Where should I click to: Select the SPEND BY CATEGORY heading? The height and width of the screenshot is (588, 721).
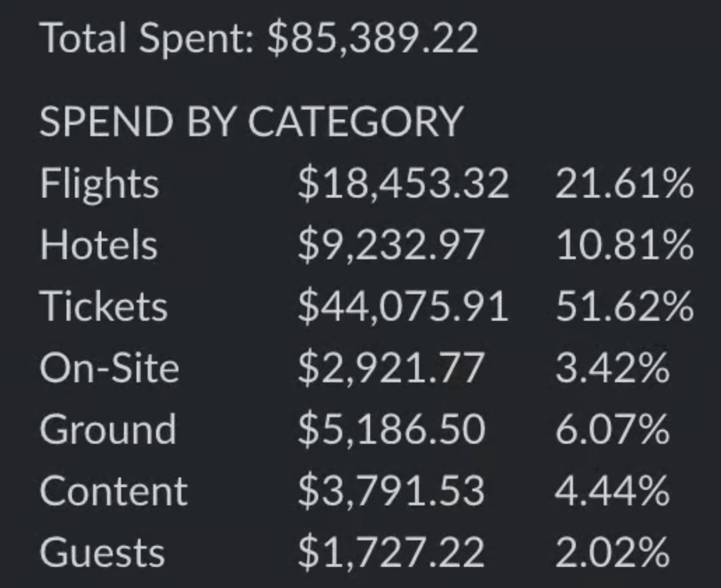click(x=252, y=122)
